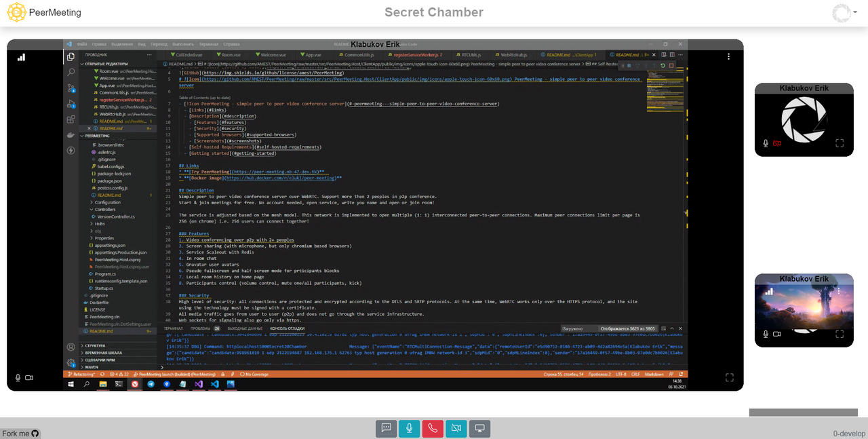Screen dimensions: 868x439
Task: Expand the avatar participant tile to fullscreen
Action: pos(840,143)
